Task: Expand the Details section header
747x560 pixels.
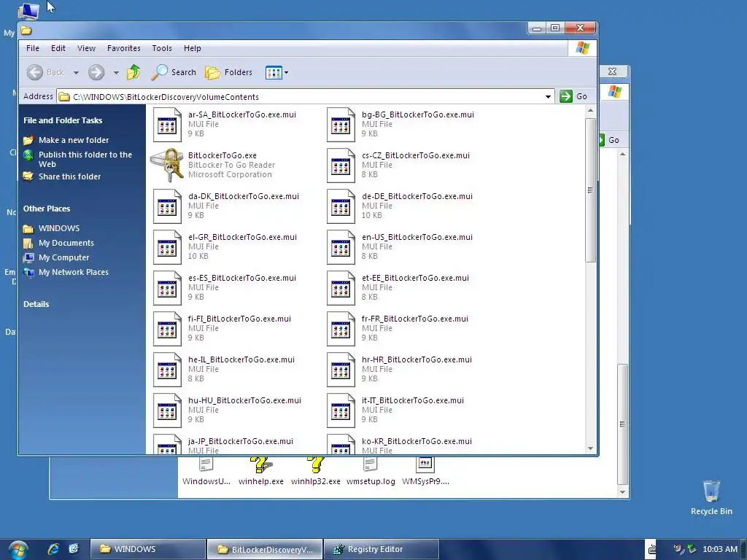Action: 36,304
